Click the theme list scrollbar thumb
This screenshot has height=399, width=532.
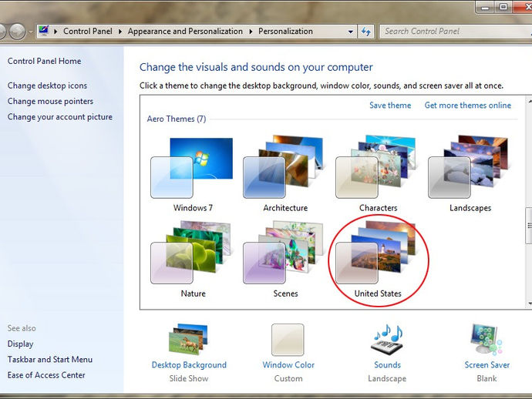(x=529, y=226)
